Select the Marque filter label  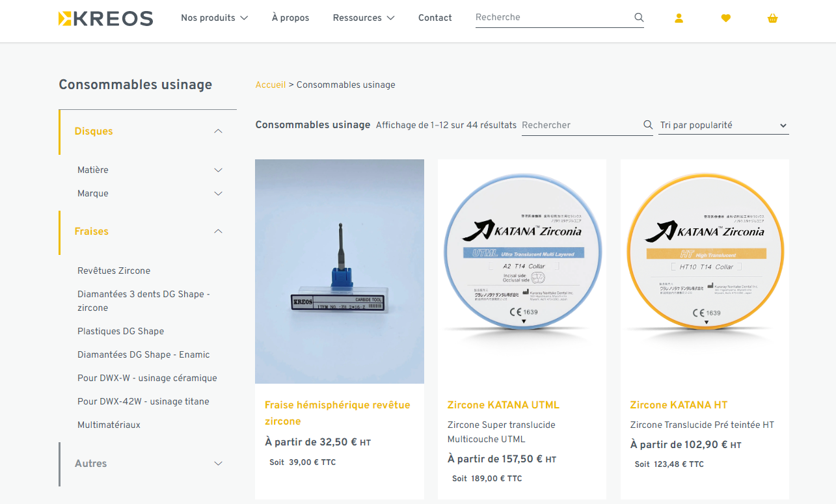click(93, 193)
